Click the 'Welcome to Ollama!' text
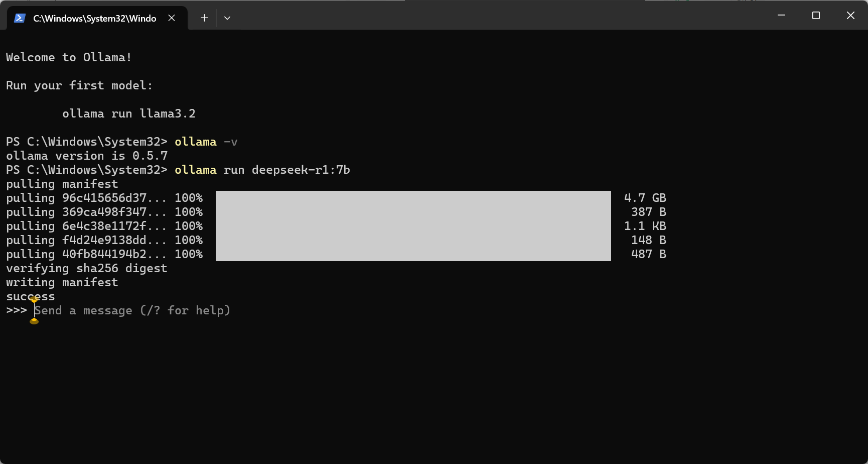Viewport: 868px width, 464px height. (69, 57)
